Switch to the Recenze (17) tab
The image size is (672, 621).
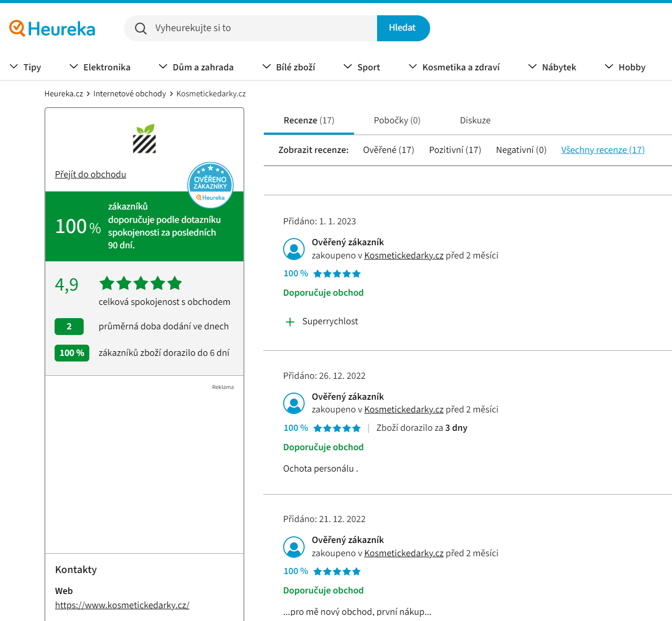pos(309,120)
